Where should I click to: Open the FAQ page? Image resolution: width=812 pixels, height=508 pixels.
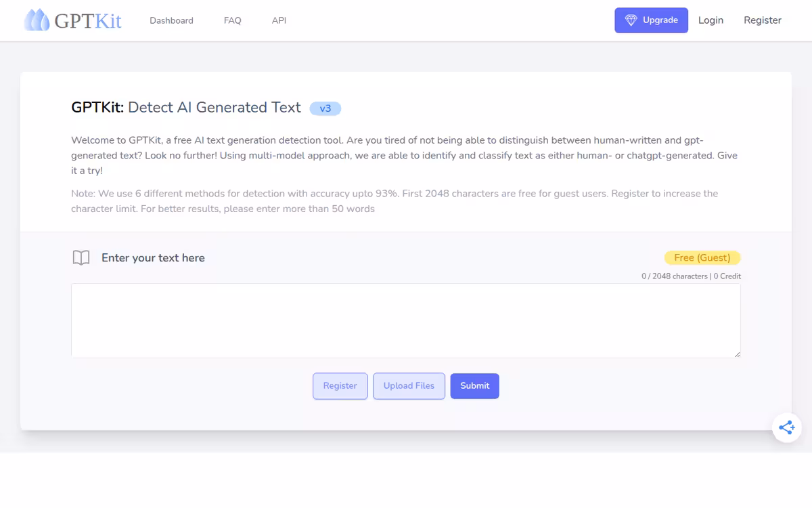232,20
